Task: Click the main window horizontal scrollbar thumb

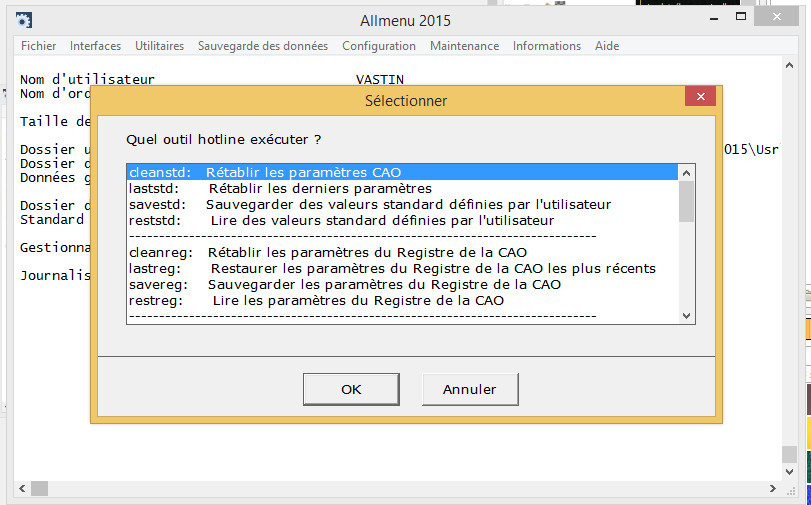Action: (x=39, y=488)
